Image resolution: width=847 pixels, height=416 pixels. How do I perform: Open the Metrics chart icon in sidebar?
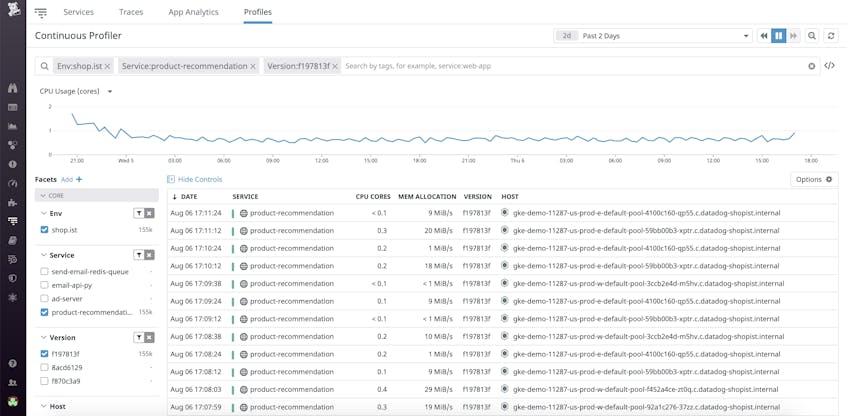[13, 126]
